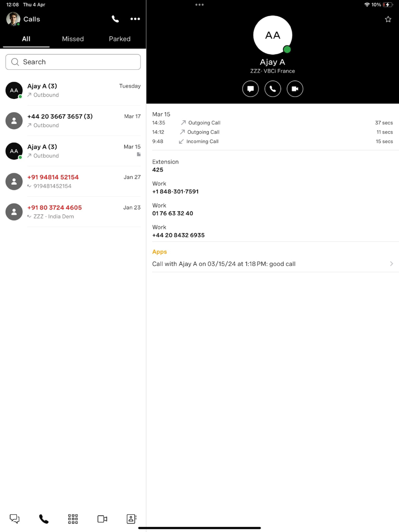Focus the call Search field
Image resolution: width=399 pixels, height=532 pixels.
[73, 62]
